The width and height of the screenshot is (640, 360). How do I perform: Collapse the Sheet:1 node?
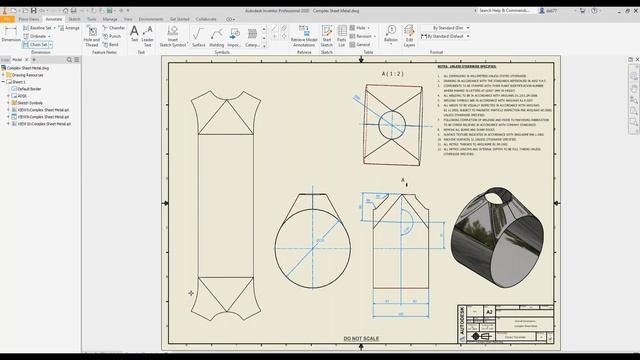point(3,82)
